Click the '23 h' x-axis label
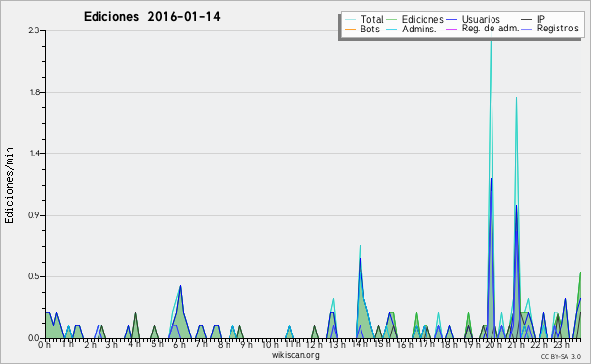 coord(561,345)
